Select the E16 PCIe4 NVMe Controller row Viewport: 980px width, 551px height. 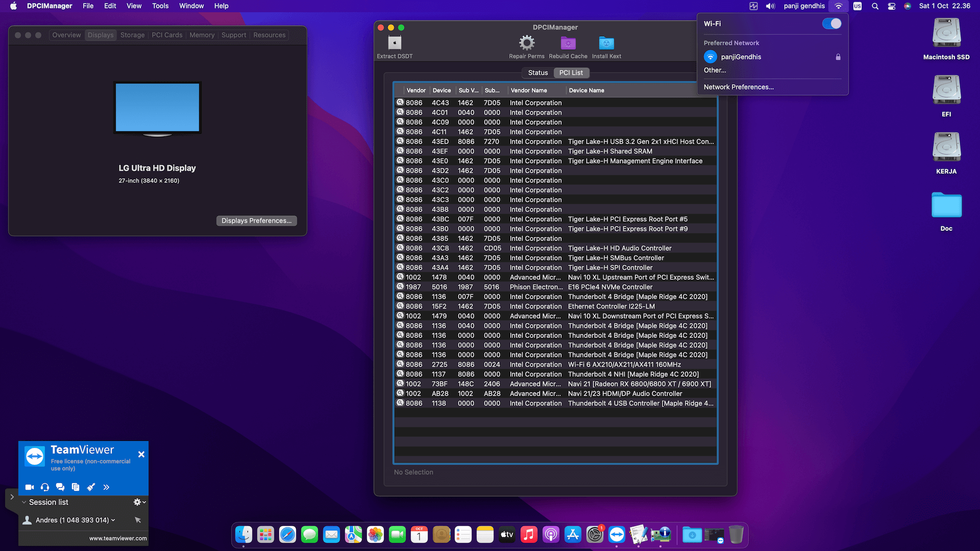click(x=556, y=287)
